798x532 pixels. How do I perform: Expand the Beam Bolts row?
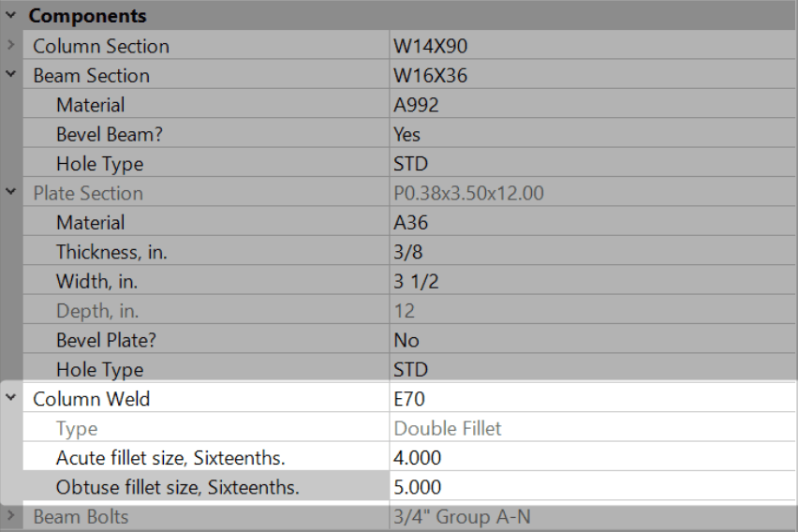[10, 516]
